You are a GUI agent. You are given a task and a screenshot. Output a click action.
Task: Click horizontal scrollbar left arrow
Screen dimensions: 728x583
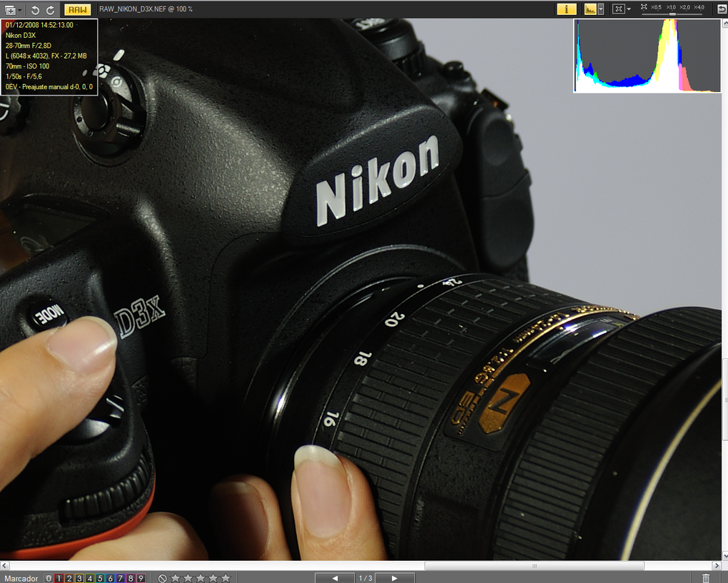4,566
